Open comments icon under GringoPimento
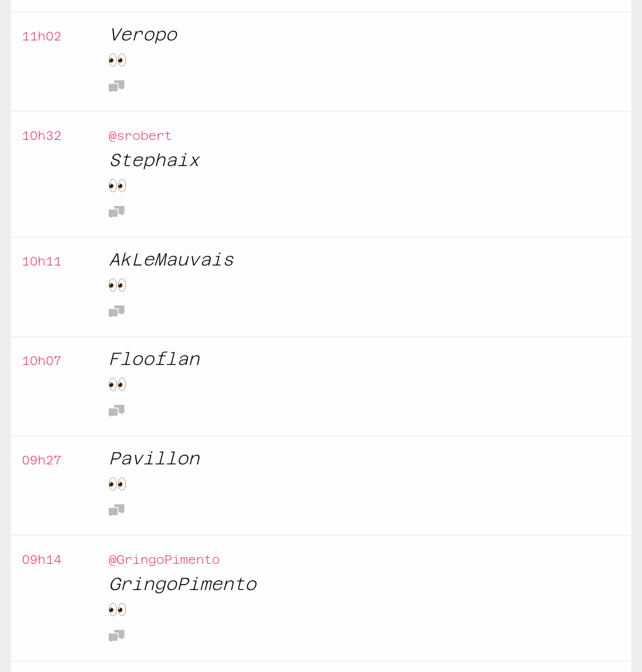Screen dimensions: 642x672 coord(116,636)
